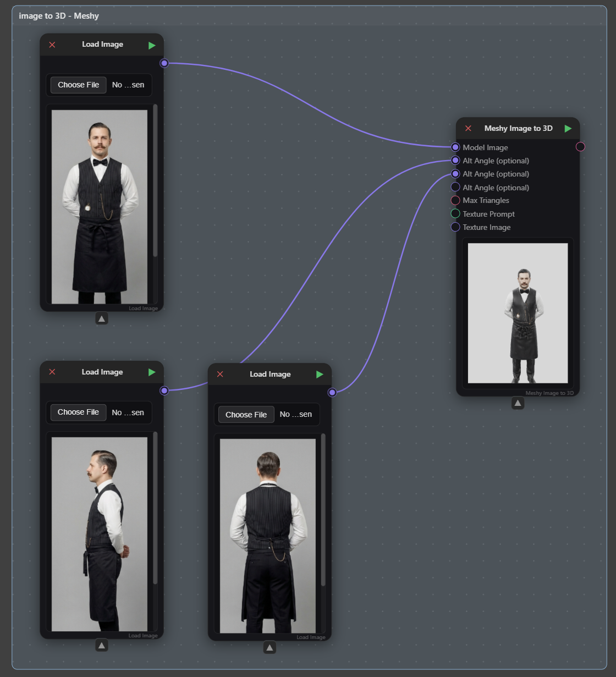
Task: Remove the Load Image node showing back view
Action: pyautogui.click(x=220, y=375)
